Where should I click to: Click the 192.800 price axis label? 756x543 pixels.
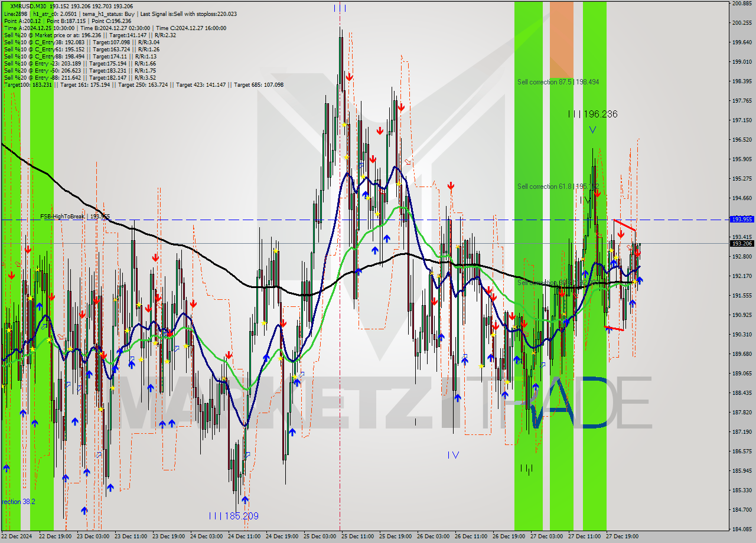tap(742, 257)
